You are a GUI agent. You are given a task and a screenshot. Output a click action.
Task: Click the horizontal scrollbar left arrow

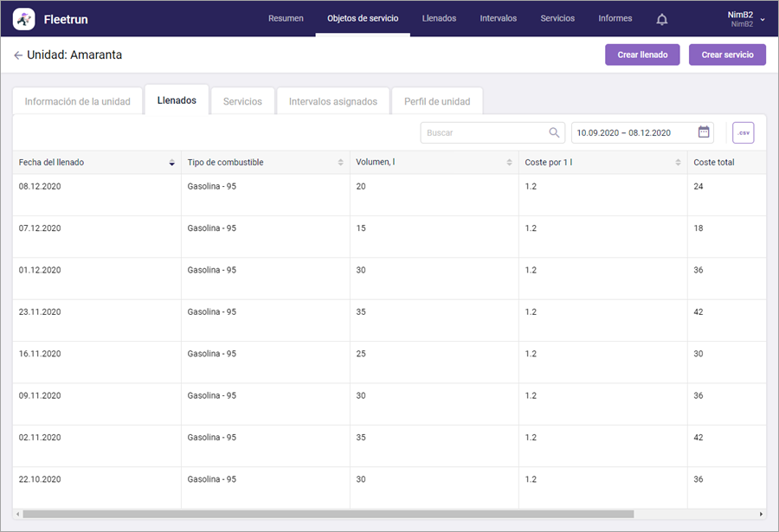[18, 514]
